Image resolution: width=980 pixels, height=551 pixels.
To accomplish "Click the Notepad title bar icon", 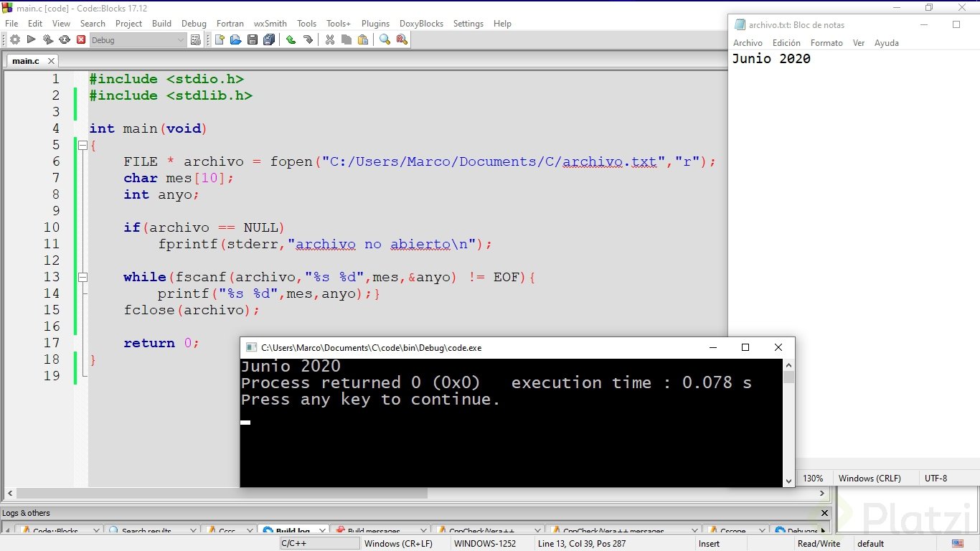I will pyautogui.click(x=740, y=24).
